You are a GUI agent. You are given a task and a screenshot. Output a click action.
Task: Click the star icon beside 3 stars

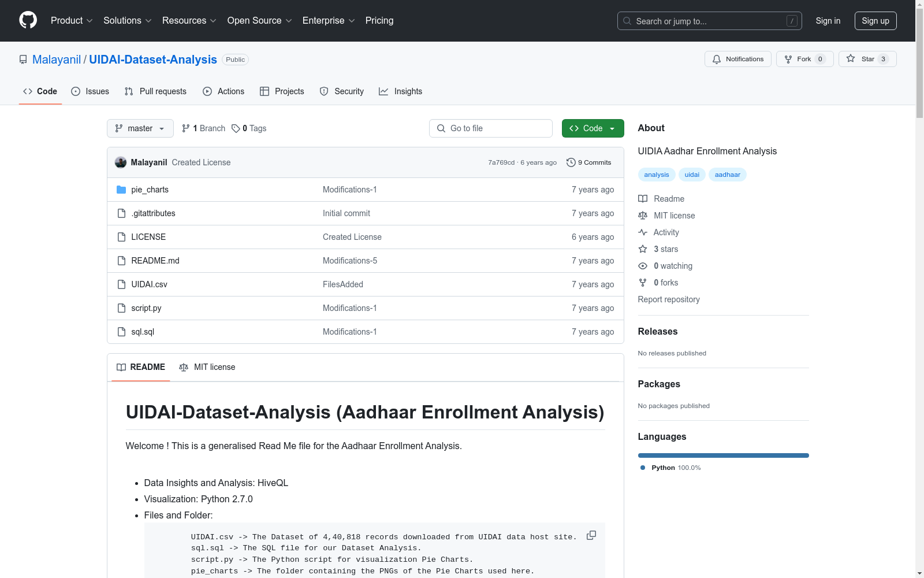coord(643,249)
